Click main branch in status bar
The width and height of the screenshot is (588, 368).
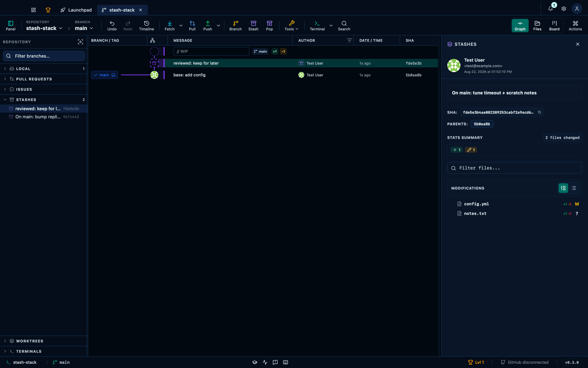pyautogui.click(x=61, y=362)
